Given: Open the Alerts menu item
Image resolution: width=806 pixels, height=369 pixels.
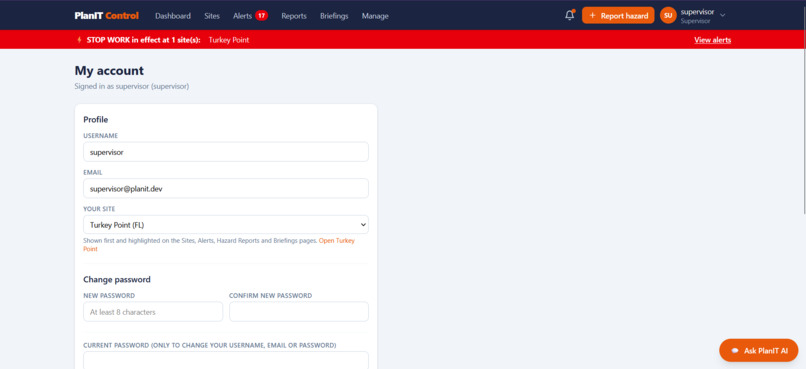Looking at the screenshot, I should coord(242,16).
